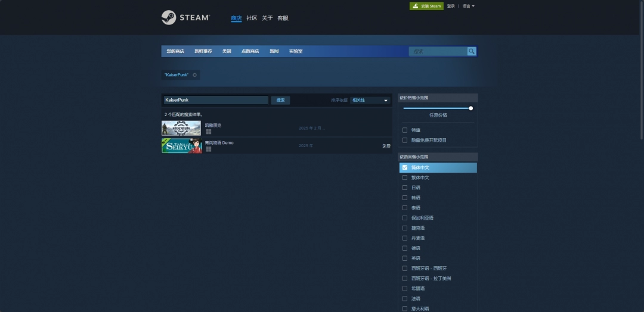Screen dimensions: 644x312
Task: Open the 关于 header tab
Action: (x=267, y=18)
